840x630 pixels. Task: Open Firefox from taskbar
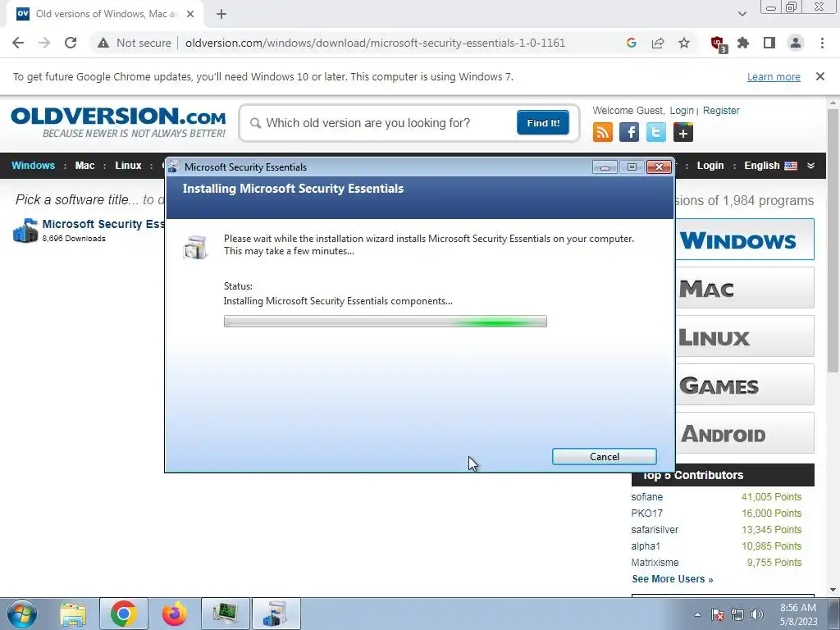tap(174, 614)
